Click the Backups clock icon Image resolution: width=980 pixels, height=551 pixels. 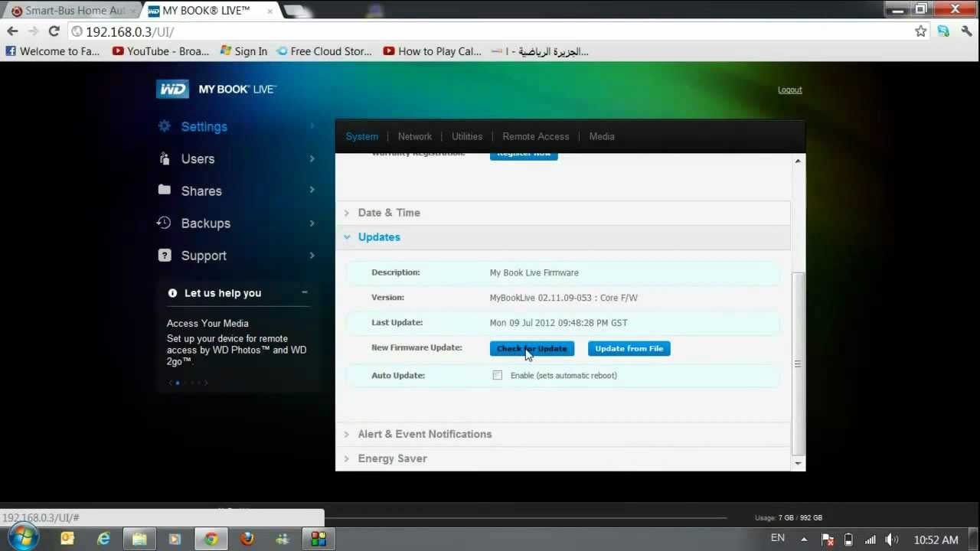point(164,223)
